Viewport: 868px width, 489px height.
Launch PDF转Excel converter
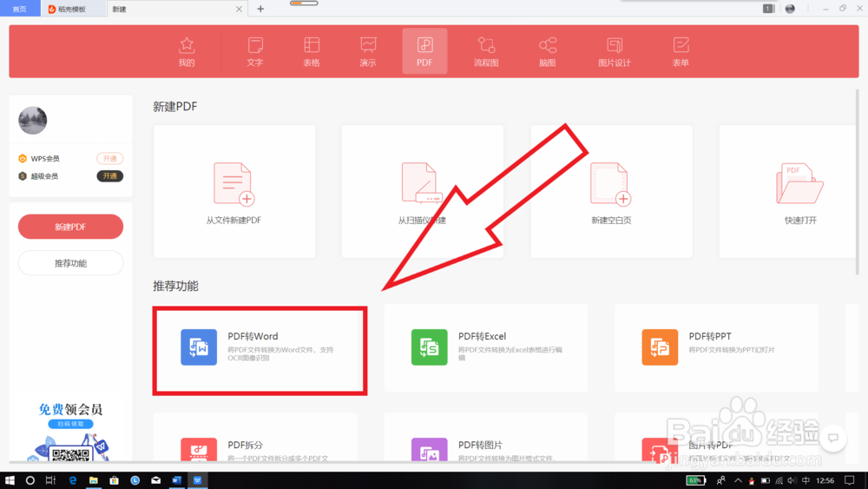coord(486,347)
